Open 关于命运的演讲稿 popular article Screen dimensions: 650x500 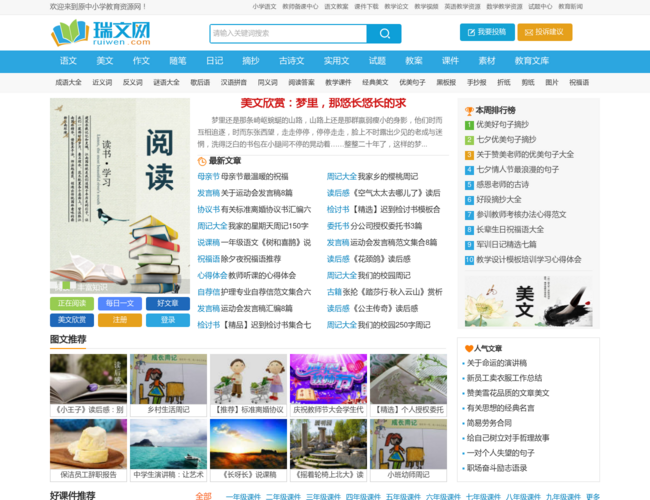(497, 363)
